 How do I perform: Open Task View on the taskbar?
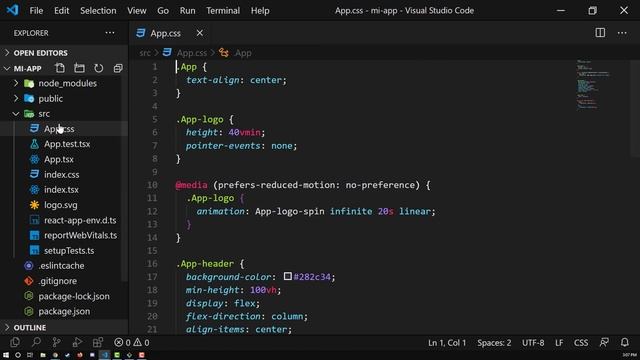(x=30, y=355)
